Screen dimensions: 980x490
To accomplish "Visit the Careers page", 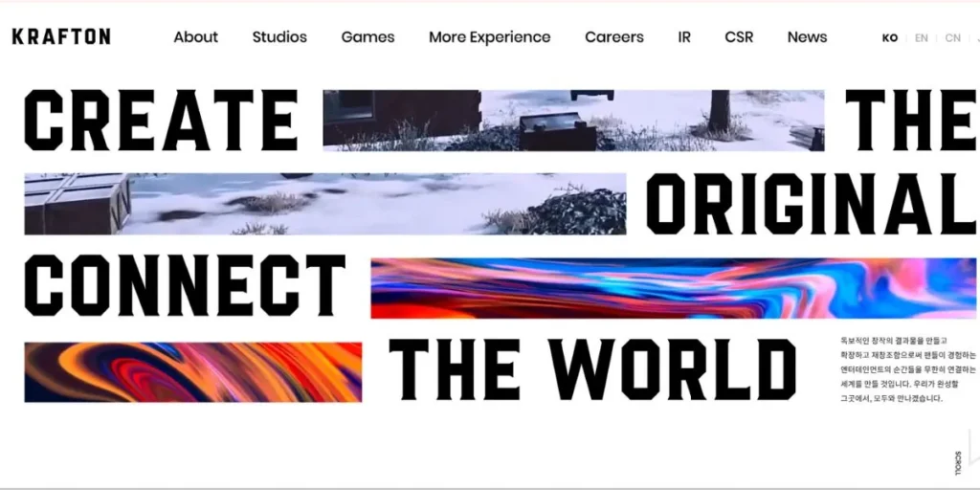I will point(613,37).
